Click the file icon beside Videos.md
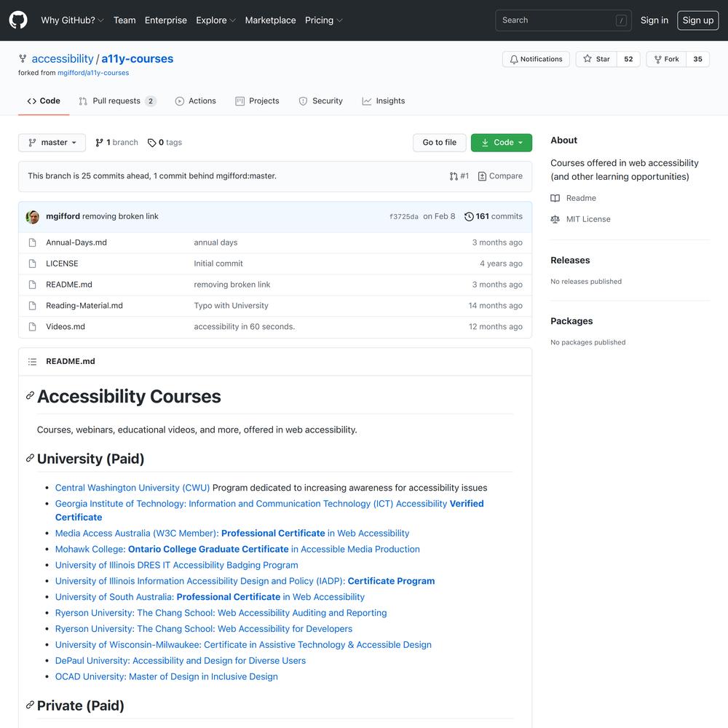Viewport: 728px width, 728px height. coord(32,327)
